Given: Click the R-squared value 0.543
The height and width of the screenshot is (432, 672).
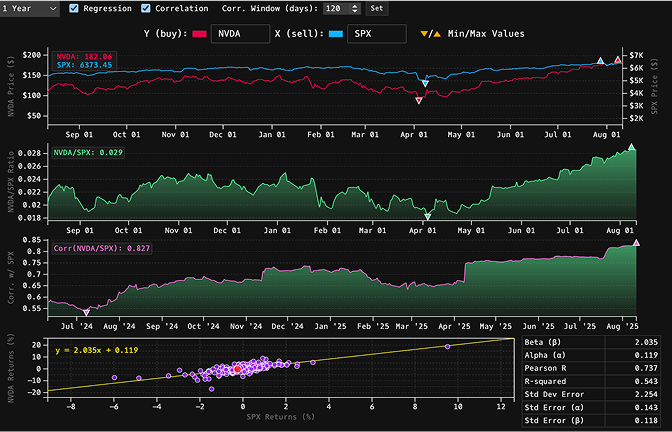Looking at the screenshot, I should coord(645,381).
